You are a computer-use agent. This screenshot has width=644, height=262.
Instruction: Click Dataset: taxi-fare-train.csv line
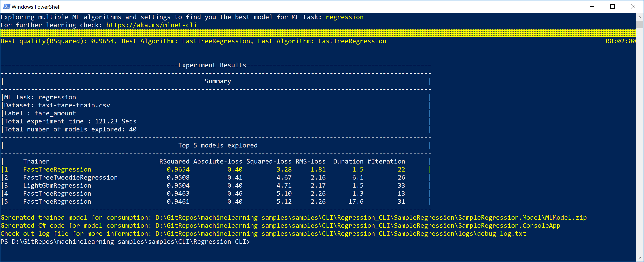[57, 105]
